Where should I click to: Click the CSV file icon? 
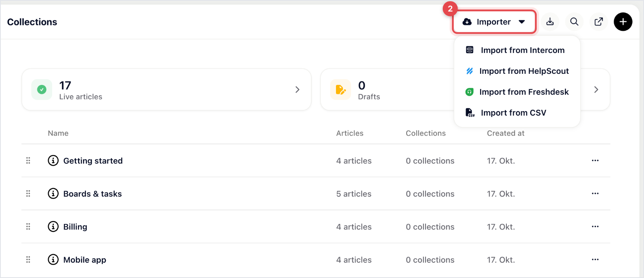click(x=470, y=113)
